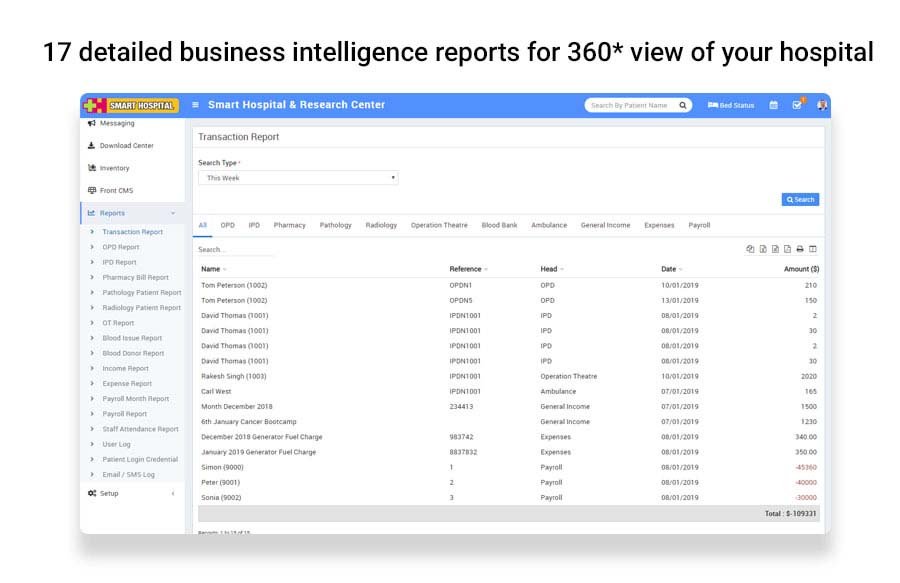Open the task checklist notification icon
Screen dimensions: 900x583
(797, 105)
